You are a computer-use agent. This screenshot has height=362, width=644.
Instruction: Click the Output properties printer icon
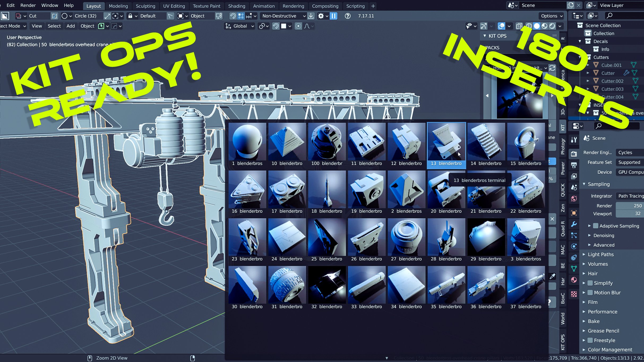coord(574,165)
